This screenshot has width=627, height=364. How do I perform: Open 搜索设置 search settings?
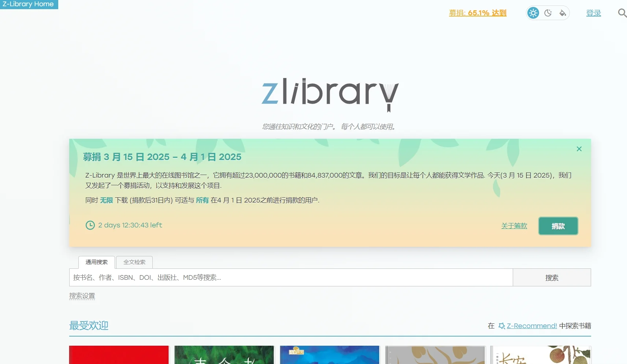pyautogui.click(x=82, y=296)
